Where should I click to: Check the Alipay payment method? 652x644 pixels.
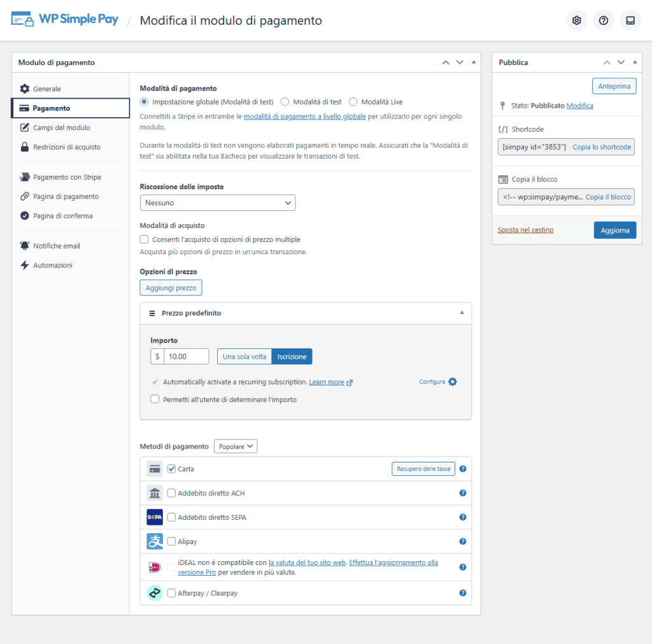click(173, 541)
